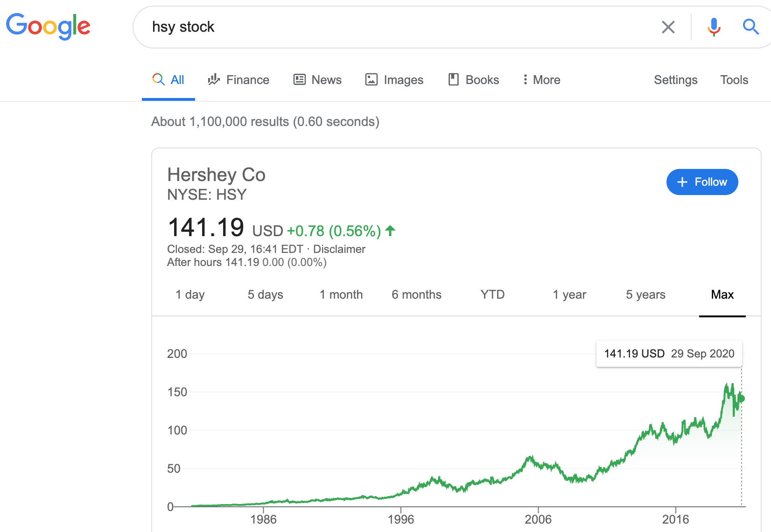Expand the More search options menu
This screenshot has height=532, width=771.
(x=541, y=80)
